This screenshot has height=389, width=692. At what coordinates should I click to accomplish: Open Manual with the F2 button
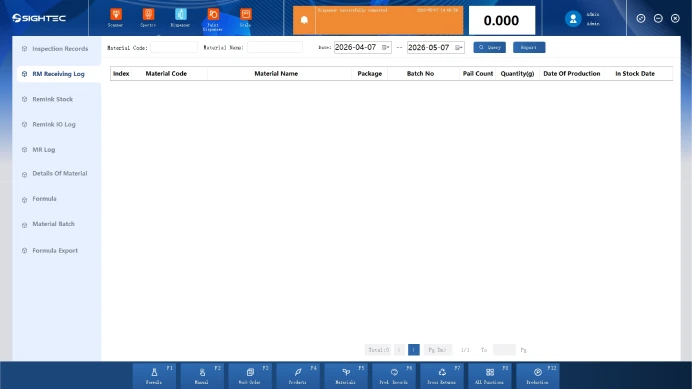[x=202, y=376]
